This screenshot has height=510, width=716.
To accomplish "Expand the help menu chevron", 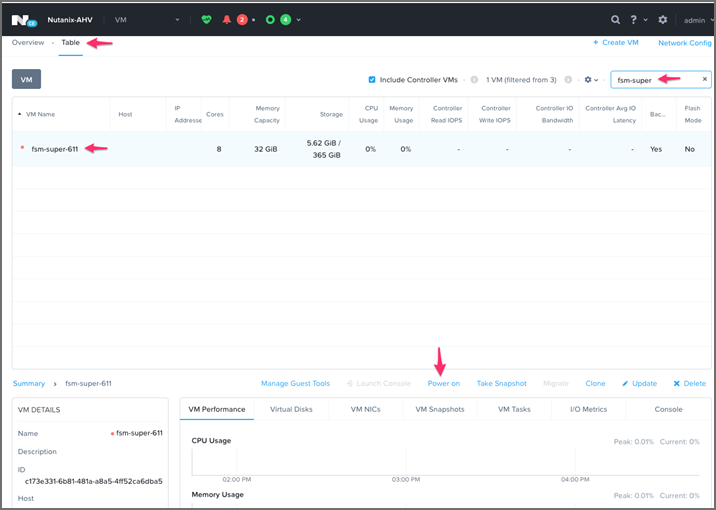I will pyautogui.click(x=645, y=20).
